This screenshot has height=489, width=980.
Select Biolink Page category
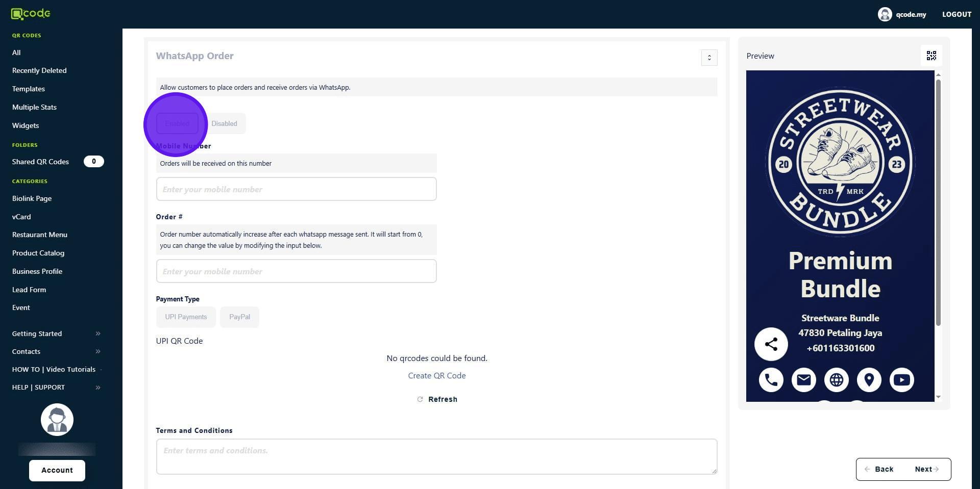point(32,198)
